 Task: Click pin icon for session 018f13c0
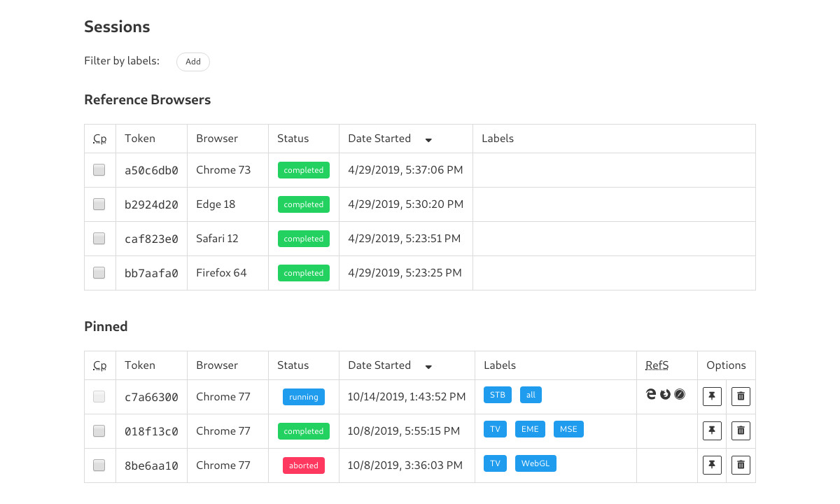click(x=712, y=431)
